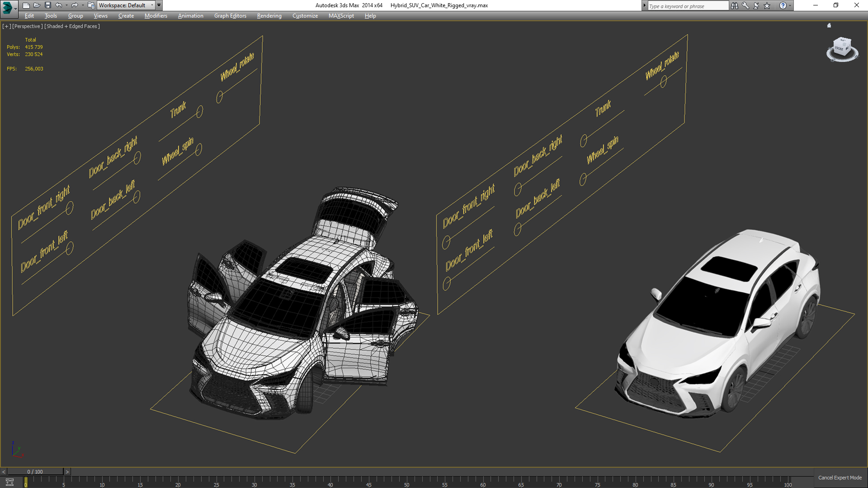Save the scene with floppy icon

(47, 5)
